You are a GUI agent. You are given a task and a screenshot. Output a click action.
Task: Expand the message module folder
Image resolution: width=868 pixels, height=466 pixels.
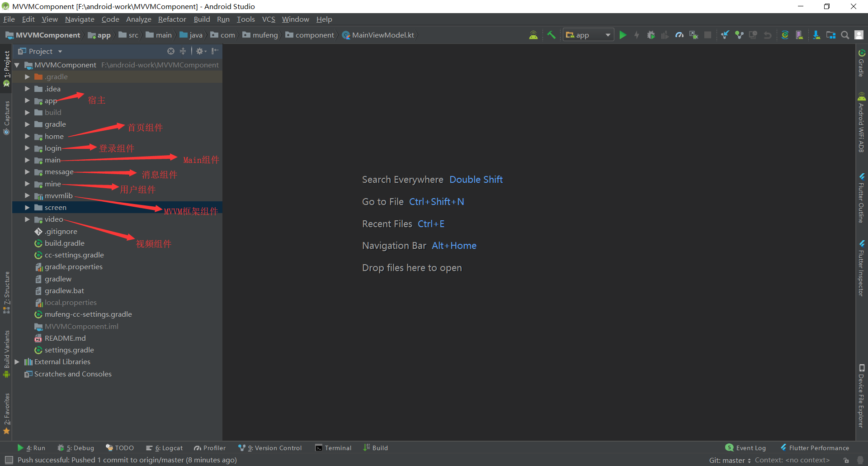point(27,172)
